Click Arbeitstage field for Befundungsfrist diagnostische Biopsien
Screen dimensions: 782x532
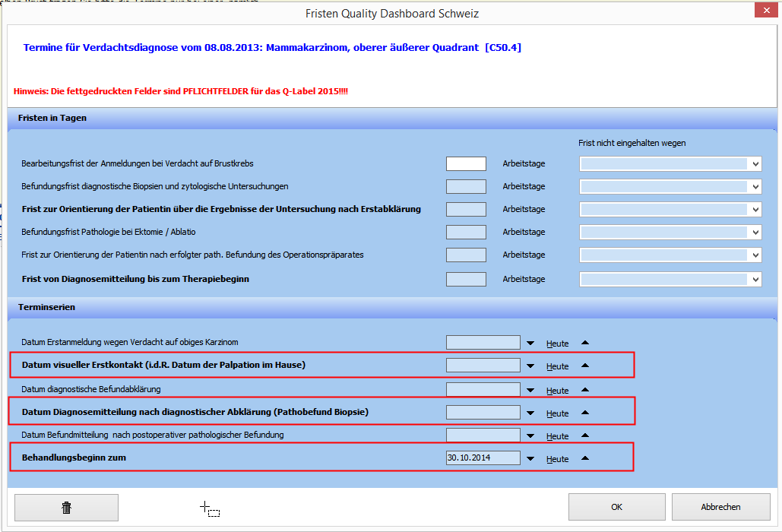[467, 186]
